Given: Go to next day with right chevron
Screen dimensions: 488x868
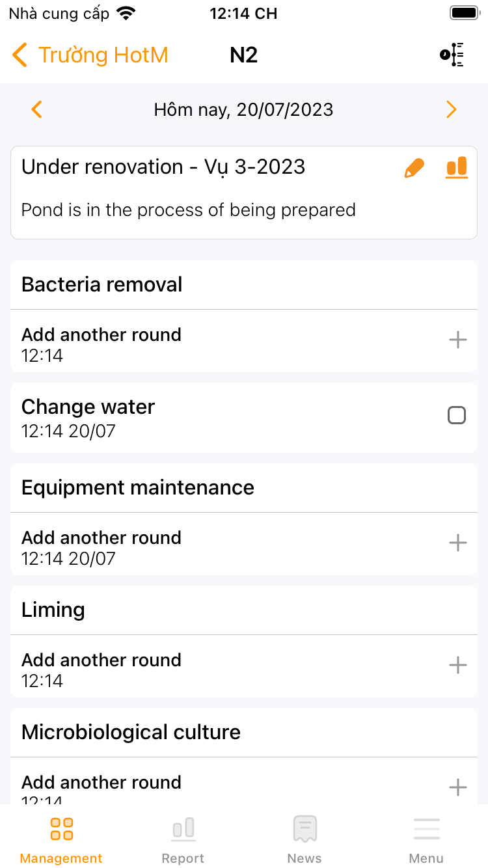Looking at the screenshot, I should pos(451,109).
